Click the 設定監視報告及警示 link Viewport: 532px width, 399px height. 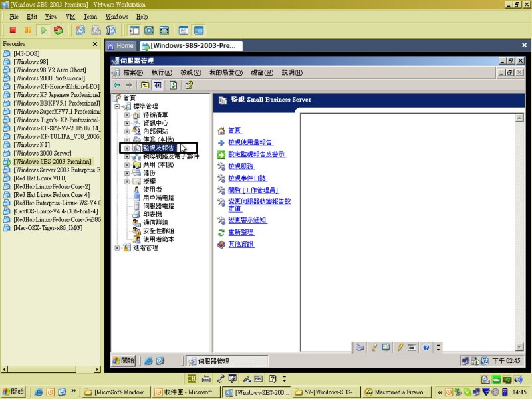pos(257,154)
